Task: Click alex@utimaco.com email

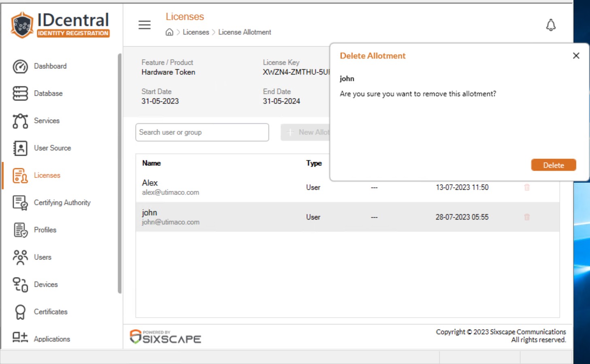Action: pos(170,193)
